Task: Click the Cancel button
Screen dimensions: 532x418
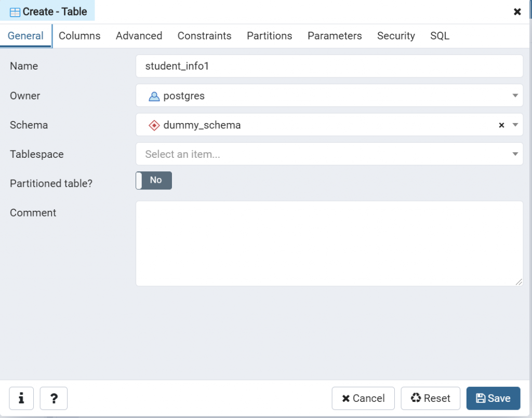Action: coord(363,398)
